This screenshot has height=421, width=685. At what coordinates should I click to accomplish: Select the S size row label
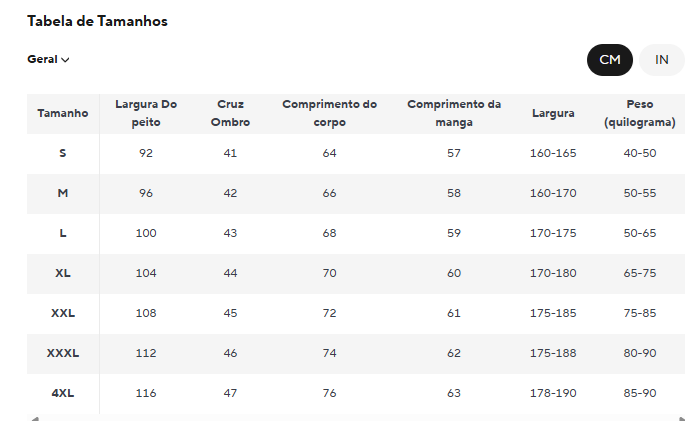coord(63,153)
